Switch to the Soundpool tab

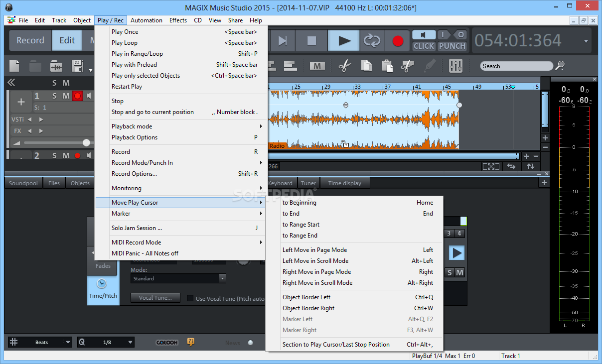[x=23, y=183]
